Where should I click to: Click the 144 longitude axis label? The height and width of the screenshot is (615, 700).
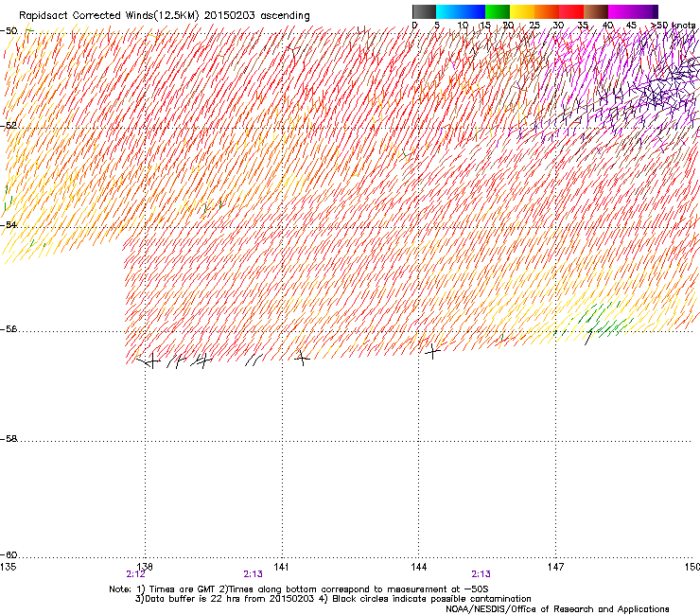pyautogui.click(x=418, y=567)
